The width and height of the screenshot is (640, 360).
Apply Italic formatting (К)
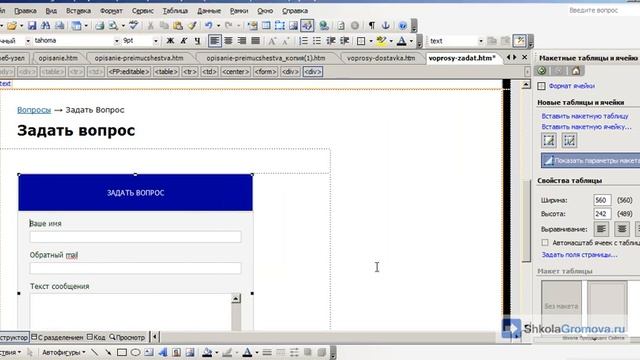pos(184,41)
